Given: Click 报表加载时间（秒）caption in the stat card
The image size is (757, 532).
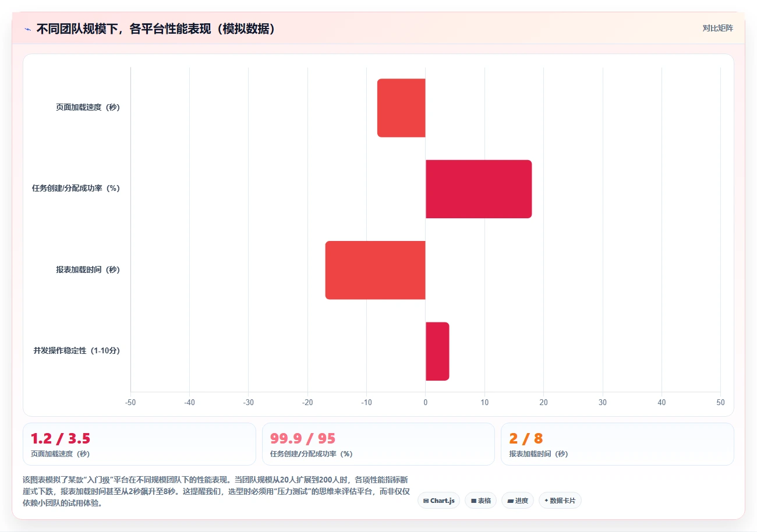Looking at the screenshot, I should pos(539,454).
